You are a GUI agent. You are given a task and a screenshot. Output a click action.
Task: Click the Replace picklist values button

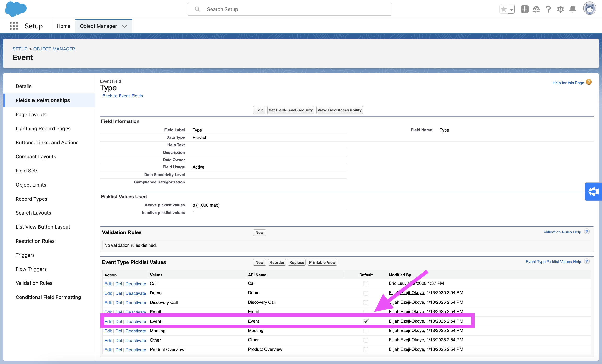tap(297, 262)
